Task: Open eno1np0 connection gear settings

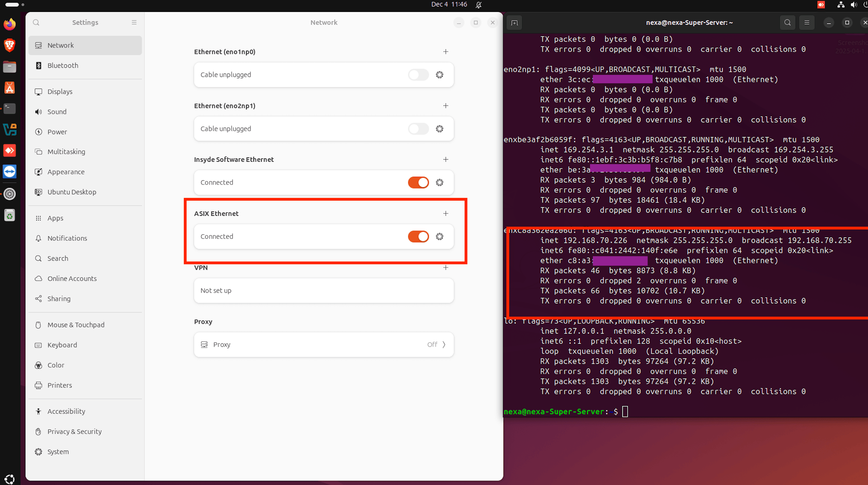Action: [439, 75]
